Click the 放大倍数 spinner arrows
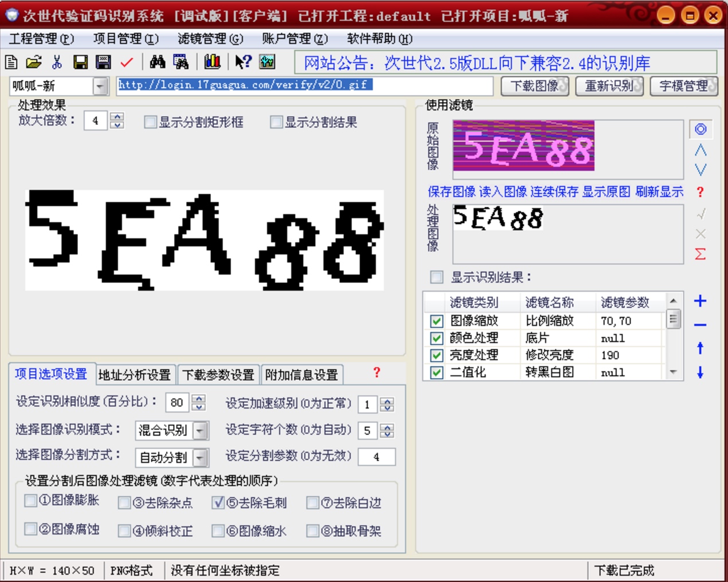This screenshot has height=582, width=728. pos(117,120)
